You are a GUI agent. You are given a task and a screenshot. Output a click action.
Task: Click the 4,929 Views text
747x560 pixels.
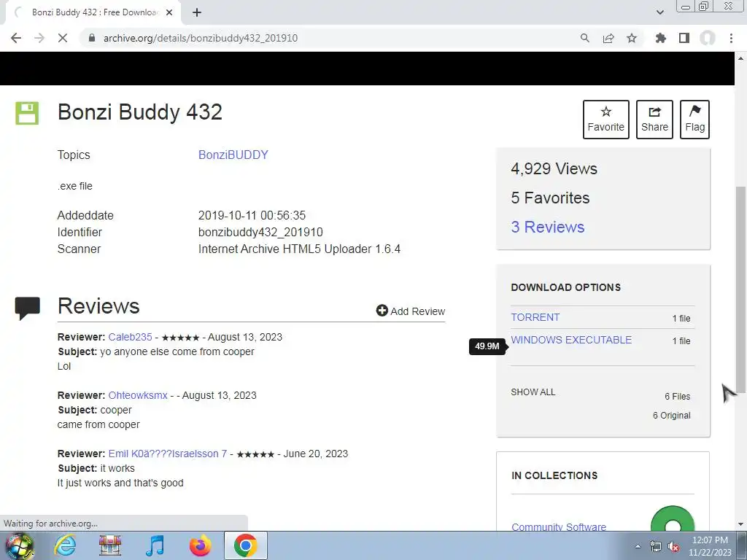[x=554, y=168]
